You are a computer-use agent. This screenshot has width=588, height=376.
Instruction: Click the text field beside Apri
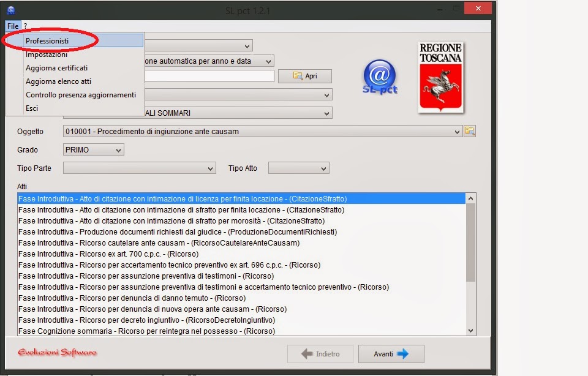pyautogui.click(x=209, y=76)
